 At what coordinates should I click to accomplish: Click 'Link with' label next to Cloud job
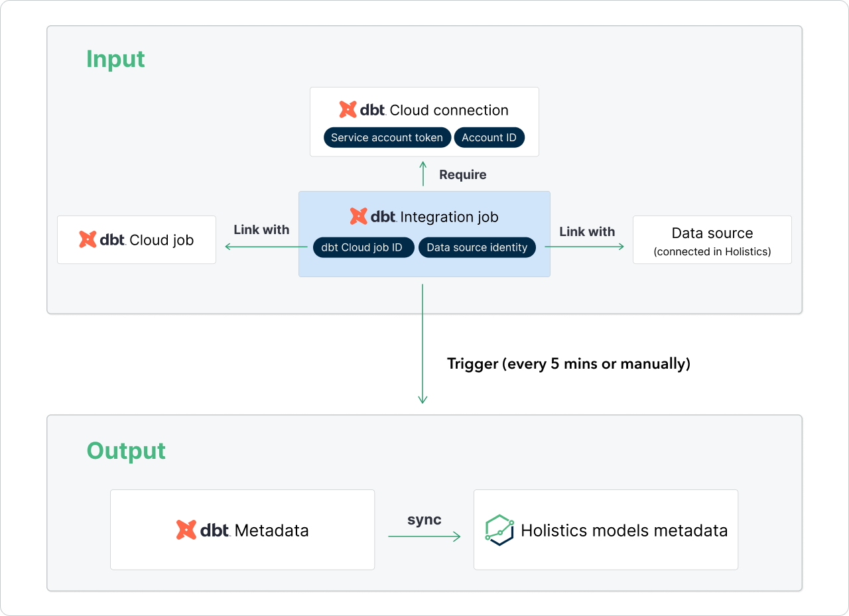pos(261,229)
